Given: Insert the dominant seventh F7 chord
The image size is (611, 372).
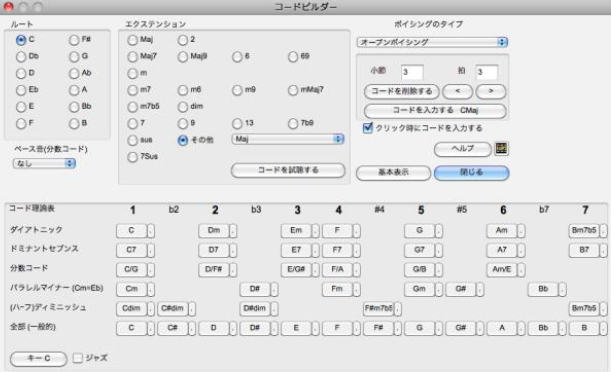Looking at the screenshot, I should tap(337, 250).
